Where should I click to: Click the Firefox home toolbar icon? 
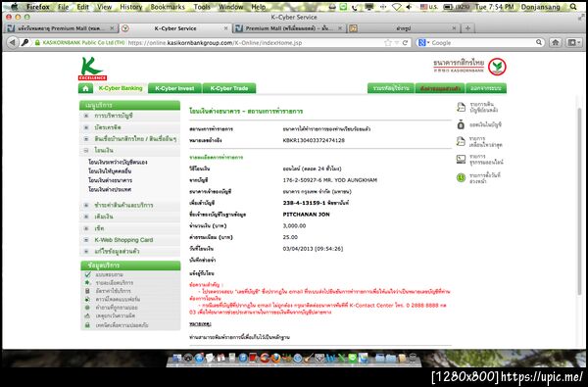[x=556, y=43]
